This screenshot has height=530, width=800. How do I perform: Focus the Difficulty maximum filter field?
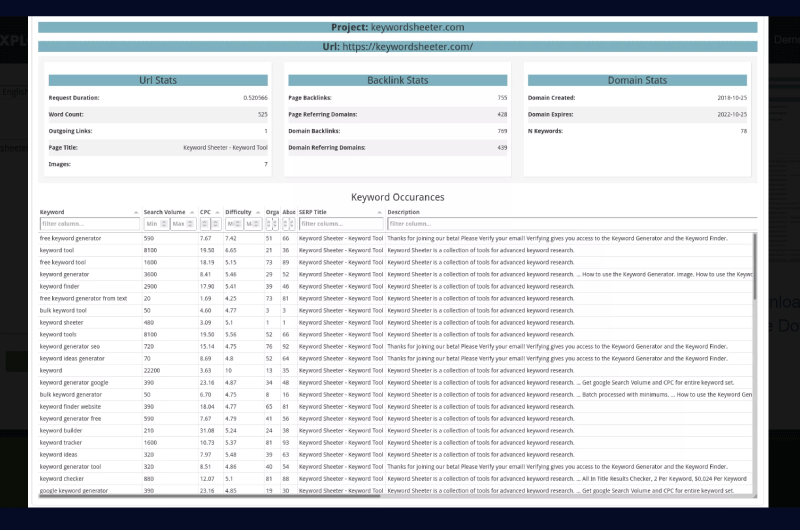pyautogui.click(x=253, y=223)
